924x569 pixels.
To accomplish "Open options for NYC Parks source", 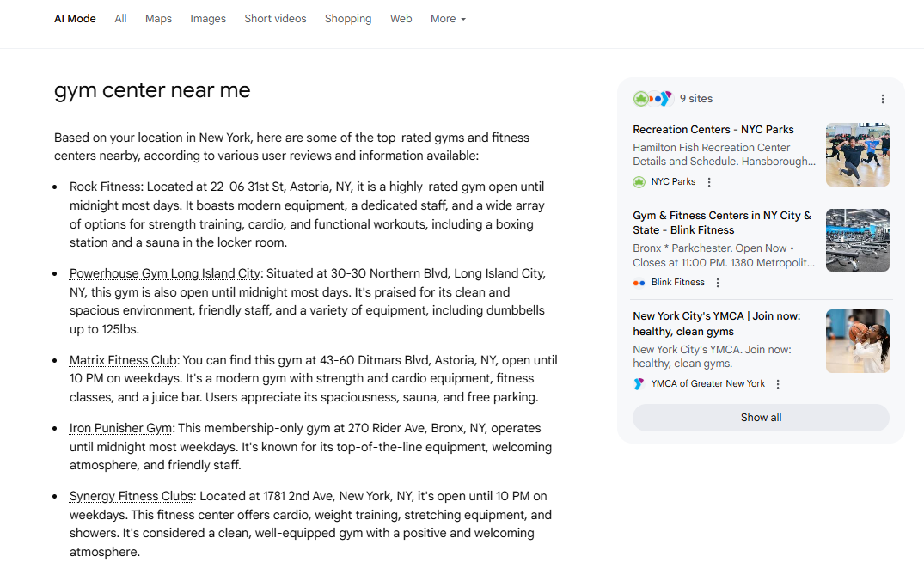I will tap(709, 182).
